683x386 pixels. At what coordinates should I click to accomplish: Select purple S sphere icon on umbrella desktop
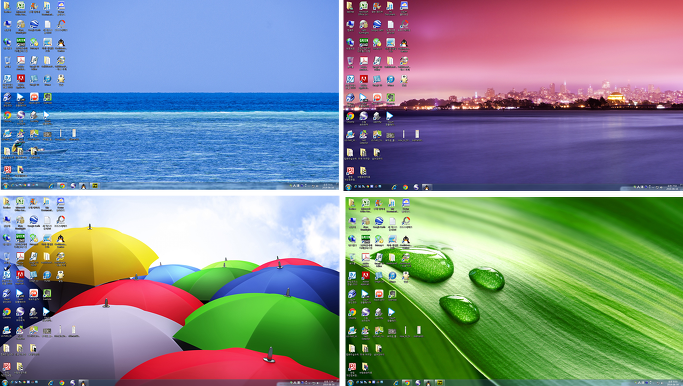point(20,312)
